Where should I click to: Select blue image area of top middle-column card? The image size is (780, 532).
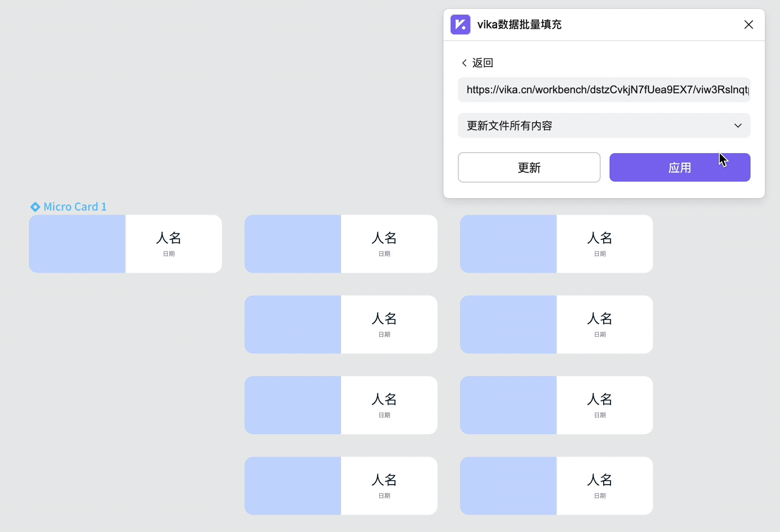click(x=293, y=244)
